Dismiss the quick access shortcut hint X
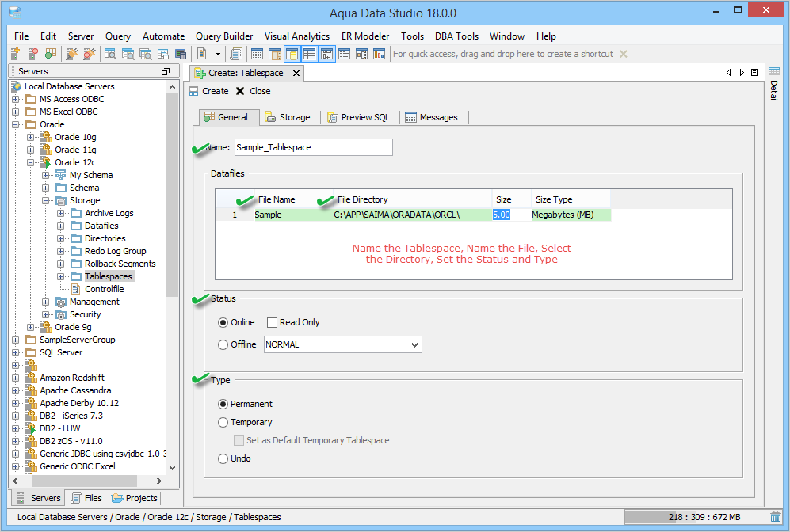This screenshot has width=790, height=532. coord(624,54)
